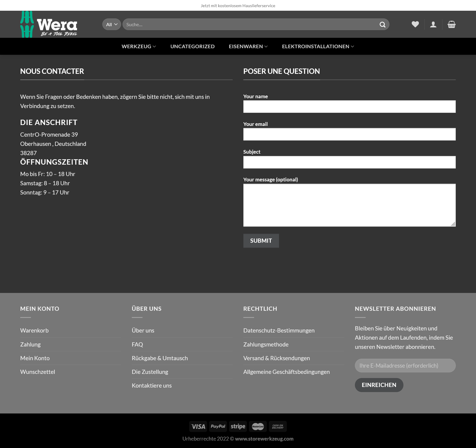Click the Your message text area
This screenshot has width=476, height=448.
tap(350, 205)
